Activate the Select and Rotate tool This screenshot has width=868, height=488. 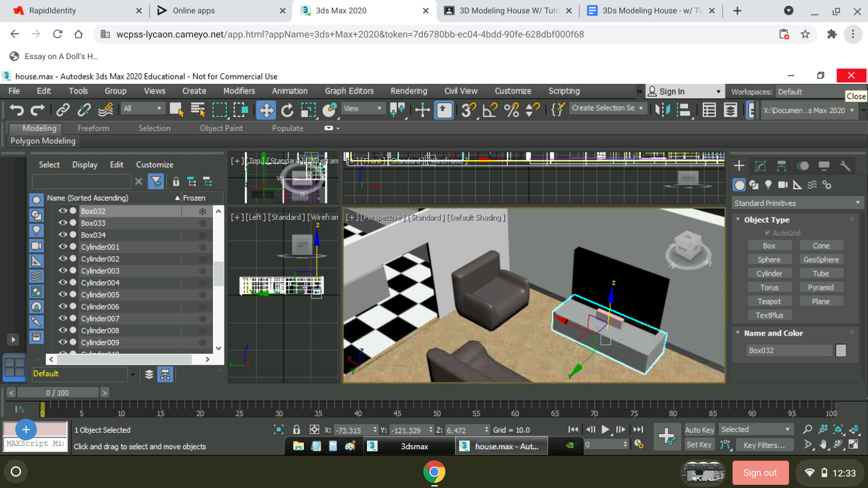coord(286,109)
